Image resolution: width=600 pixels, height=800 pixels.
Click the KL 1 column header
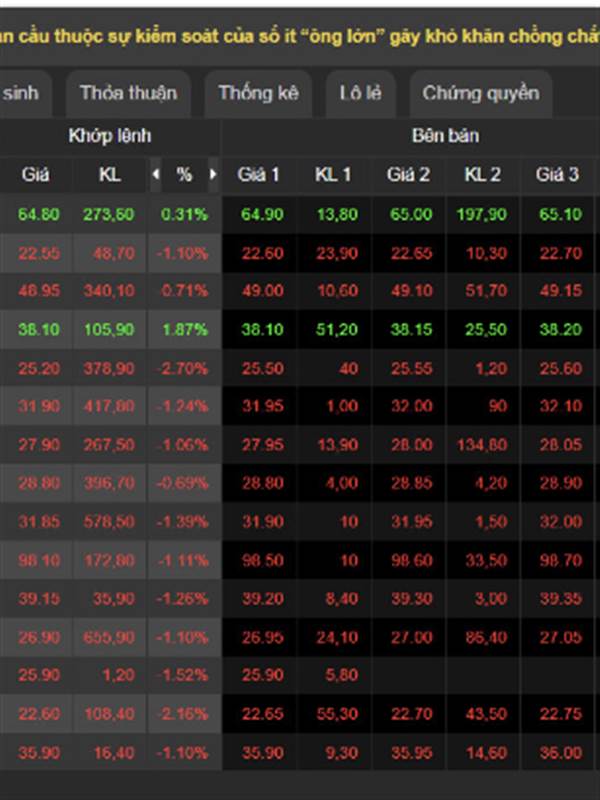point(333,174)
